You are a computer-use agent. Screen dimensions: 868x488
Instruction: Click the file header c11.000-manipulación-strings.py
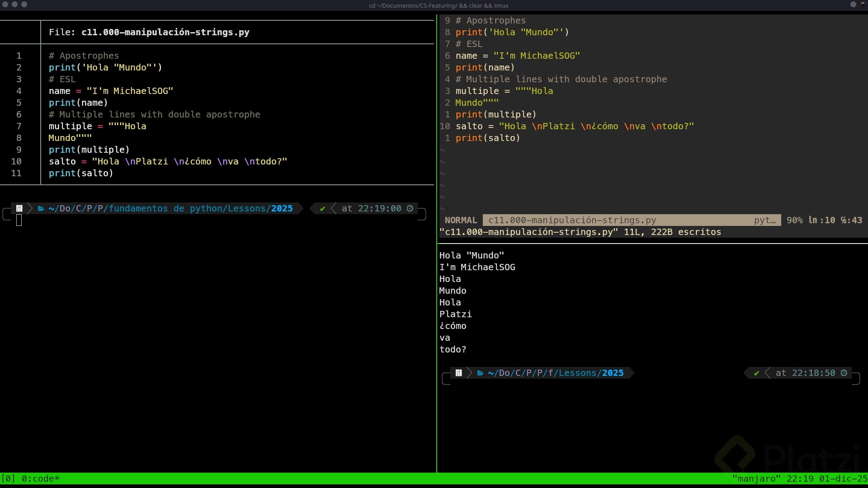click(165, 32)
